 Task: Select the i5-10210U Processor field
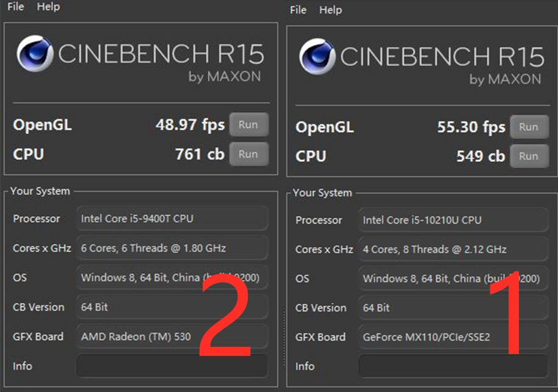[x=453, y=220]
